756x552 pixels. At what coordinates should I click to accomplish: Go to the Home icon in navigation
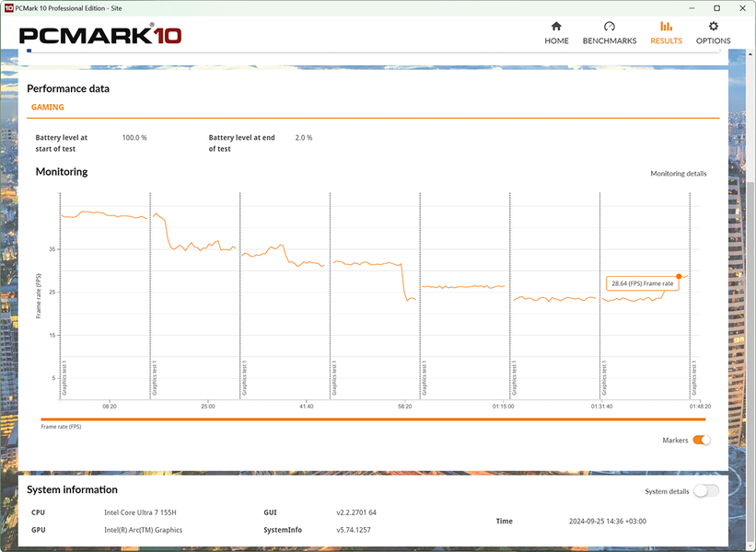(x=556, y=26)
